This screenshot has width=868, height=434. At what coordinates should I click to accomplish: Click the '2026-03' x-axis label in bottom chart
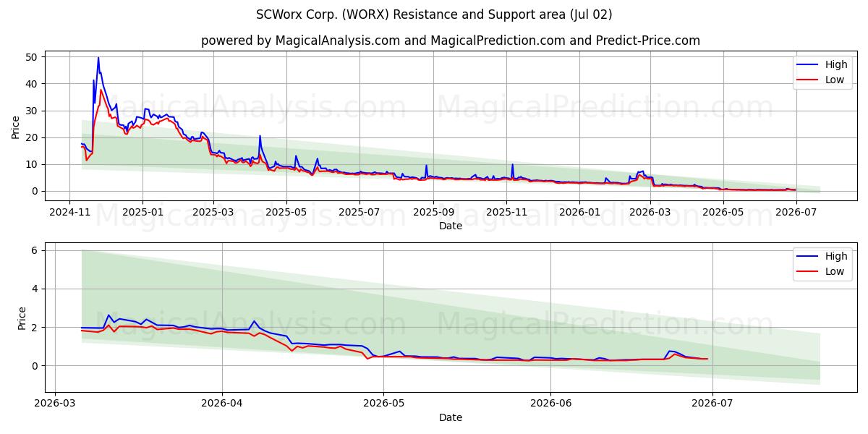coord(56,404)
